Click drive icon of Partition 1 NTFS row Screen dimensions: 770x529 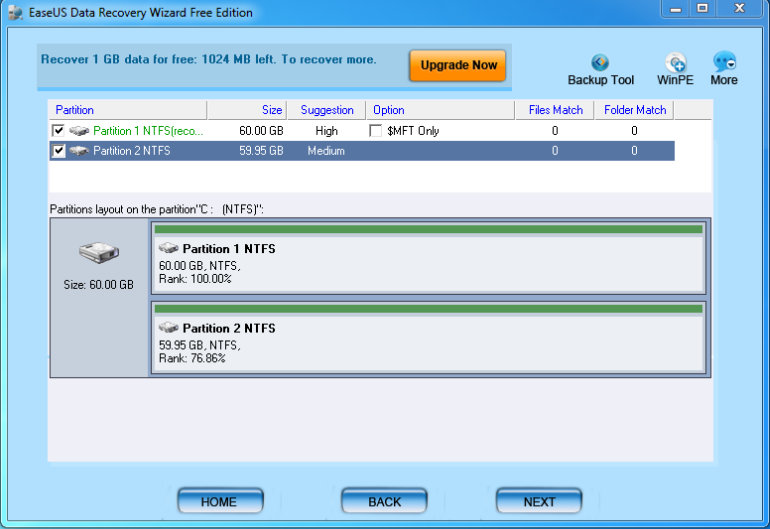point(79,131)
